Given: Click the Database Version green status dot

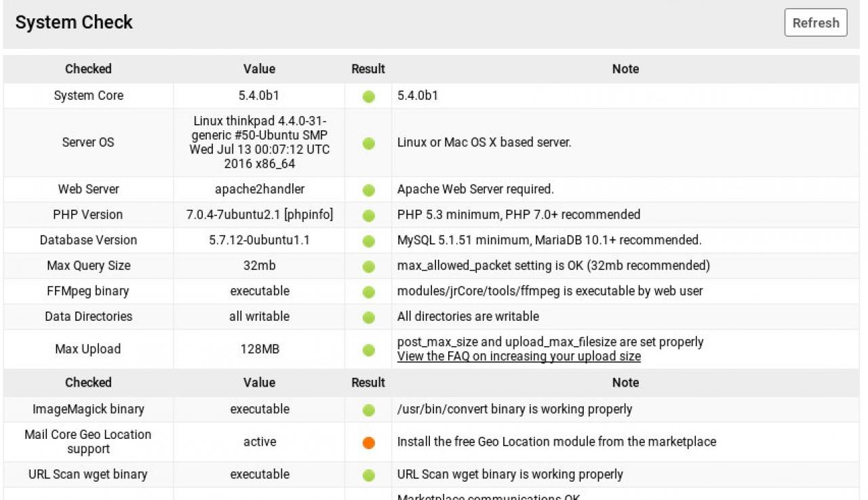Looking at the screenshot, I should (x=368, y=241).
